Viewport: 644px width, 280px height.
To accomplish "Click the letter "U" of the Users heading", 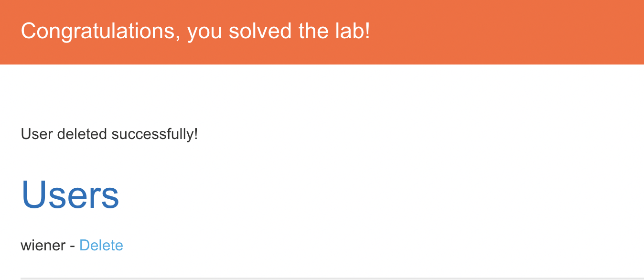I will pos(32,195).
